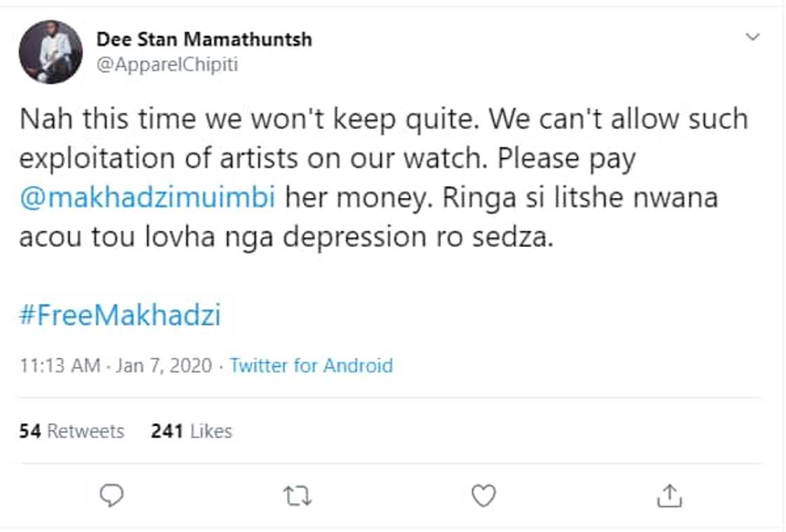Screen dimensions: 786x532
Task: Click the word 'Likes' label
Action: (x=211, y=431)
